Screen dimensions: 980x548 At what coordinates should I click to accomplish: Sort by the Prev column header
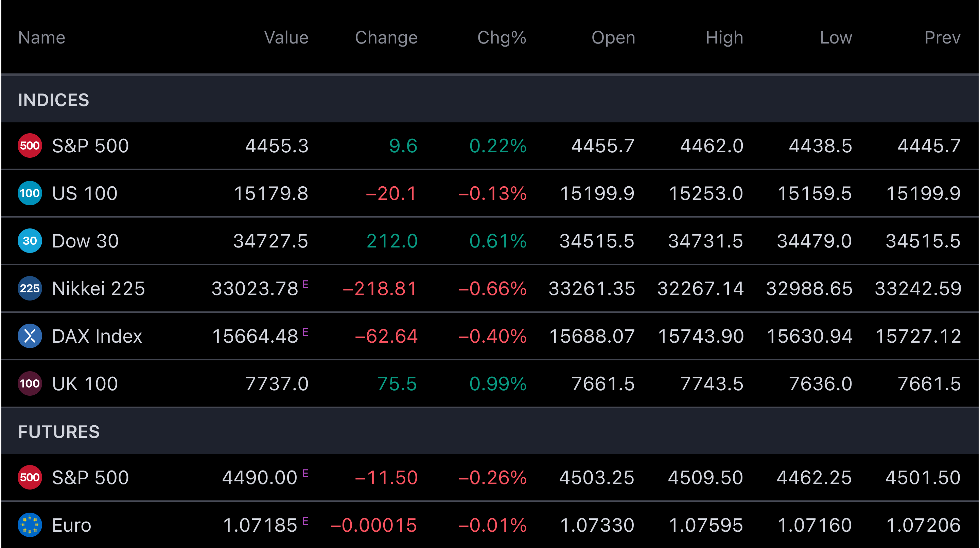pos(942,38)
